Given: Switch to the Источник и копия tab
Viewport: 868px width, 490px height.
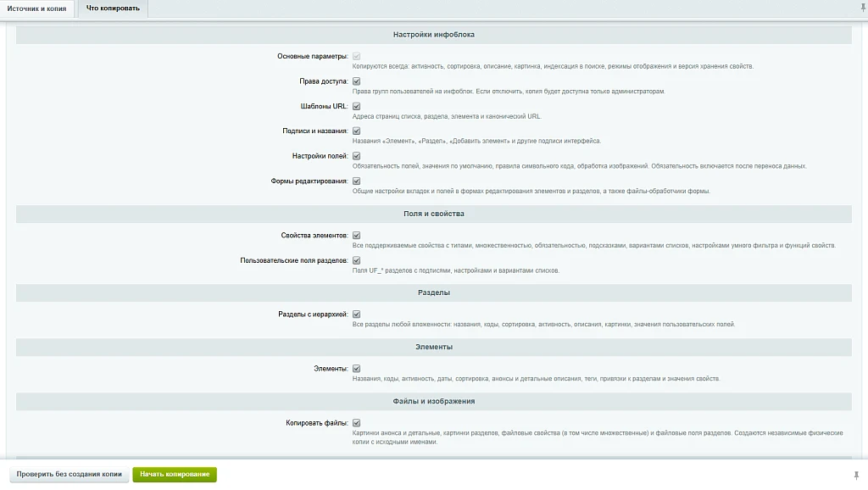Looking at the screenshot, I should point(36,8).
